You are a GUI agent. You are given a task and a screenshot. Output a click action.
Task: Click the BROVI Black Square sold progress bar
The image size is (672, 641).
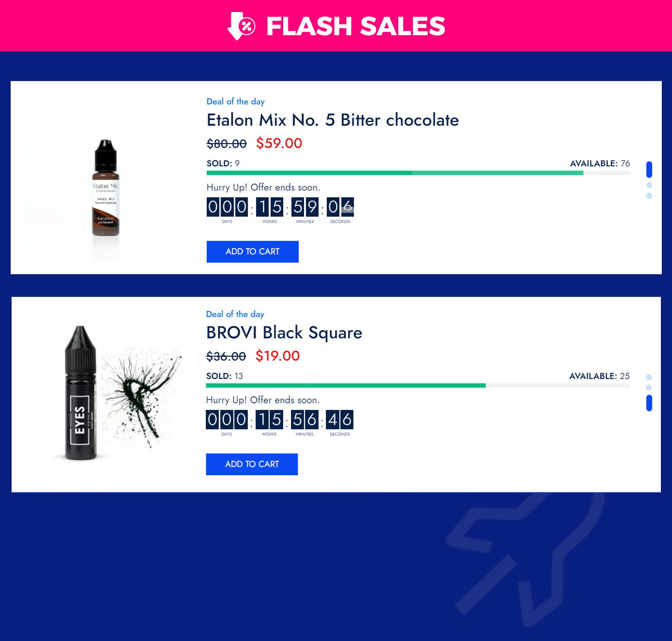(418, 385)
